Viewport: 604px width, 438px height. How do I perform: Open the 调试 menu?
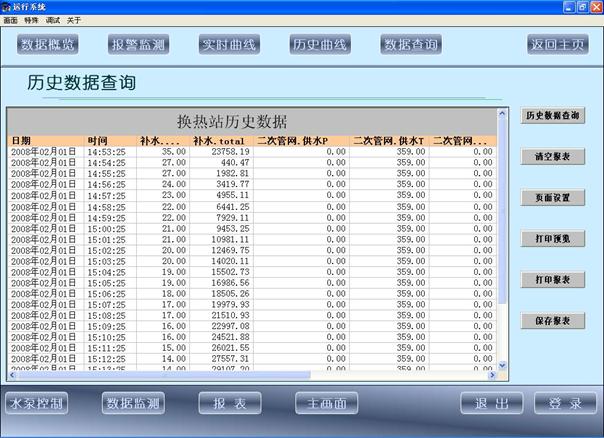[x=53, y=20]
